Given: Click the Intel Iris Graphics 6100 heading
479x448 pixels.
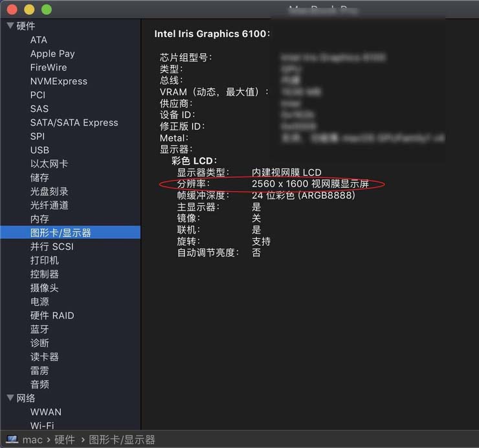Looking at the screenshot, I should click(212, 34).
